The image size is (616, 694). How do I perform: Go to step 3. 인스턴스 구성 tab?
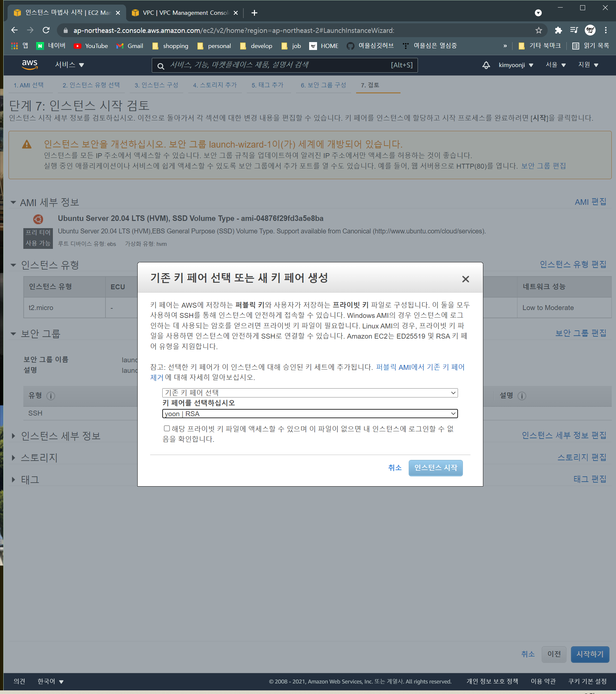click(x=156, y=85)
